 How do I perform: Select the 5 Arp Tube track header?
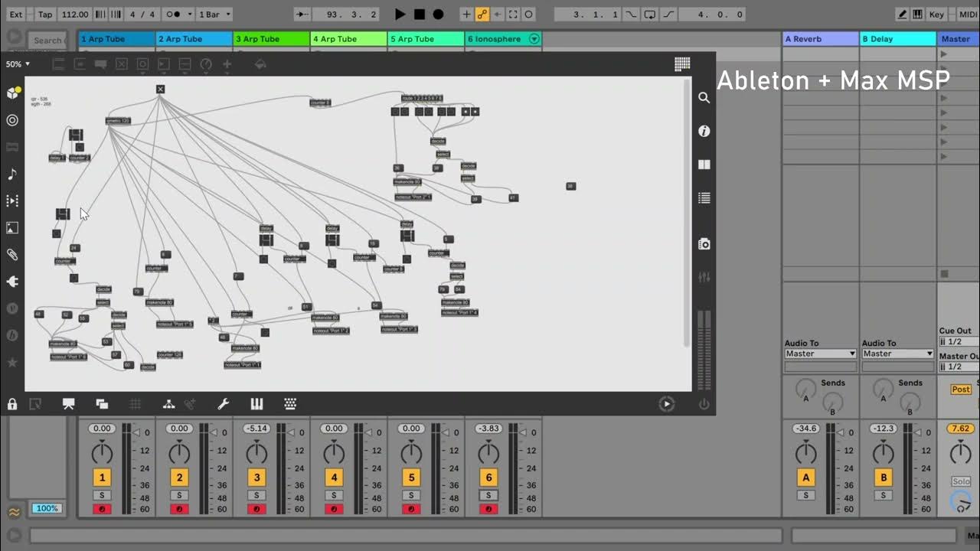(426, 39)
